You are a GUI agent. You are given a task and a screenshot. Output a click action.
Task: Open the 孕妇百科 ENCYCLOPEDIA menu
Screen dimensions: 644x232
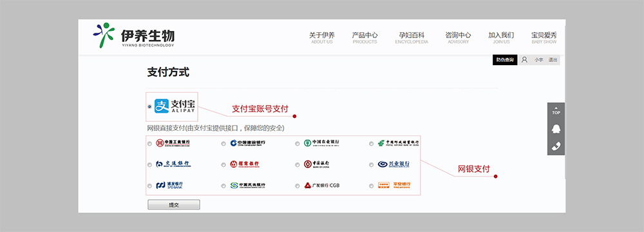[412, 38]
